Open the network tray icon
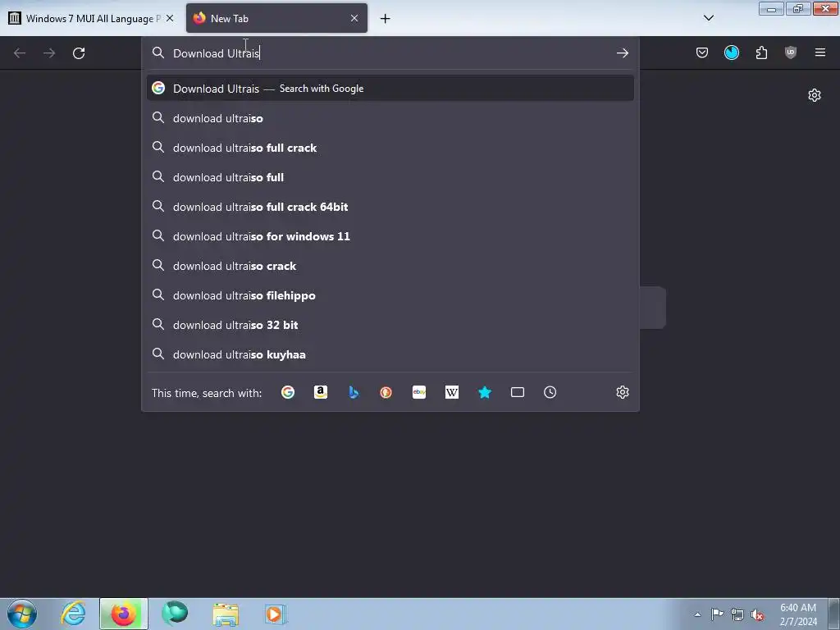Screen dimensions: 840x630 tap(737, 614)
